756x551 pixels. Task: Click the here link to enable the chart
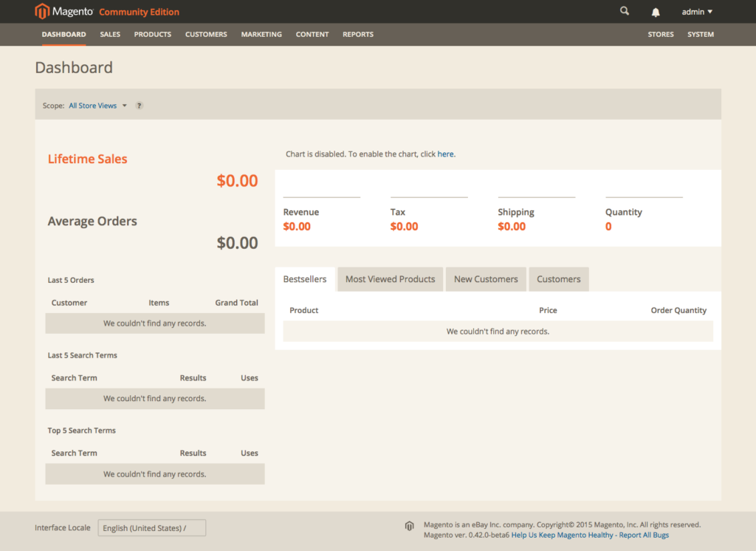tap(445, 154)
